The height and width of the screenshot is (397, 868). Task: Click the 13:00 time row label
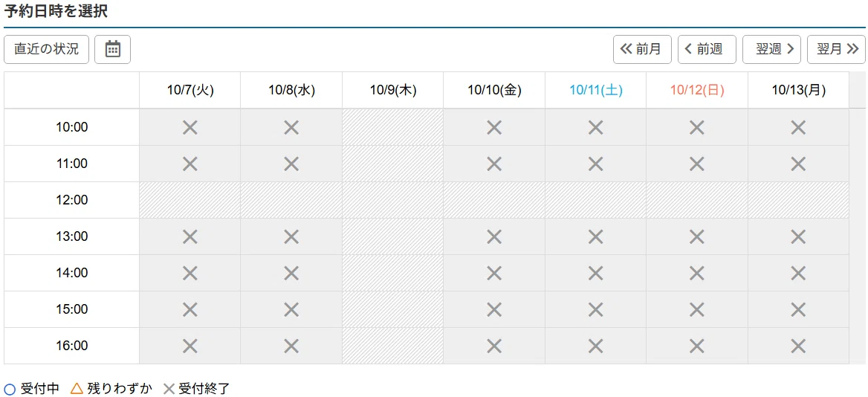coord(72,236)
